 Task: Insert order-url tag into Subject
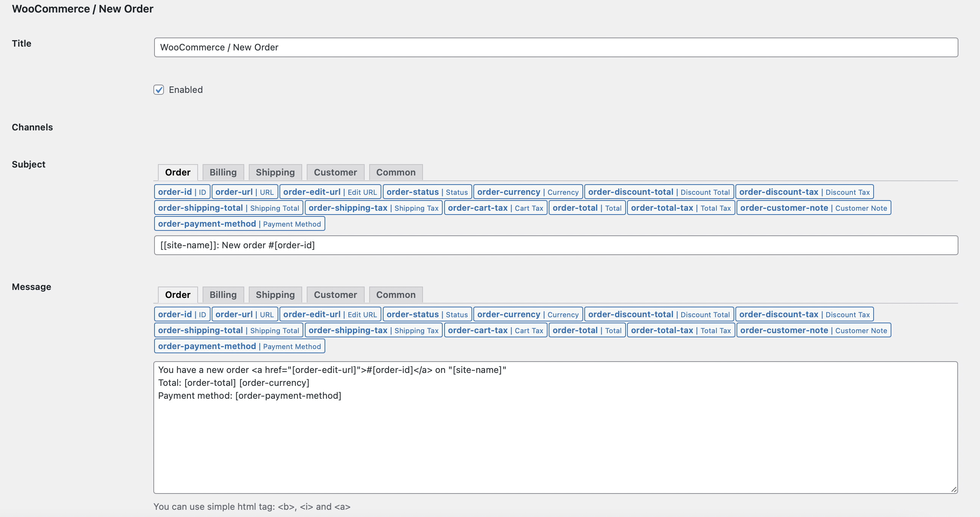245,192
